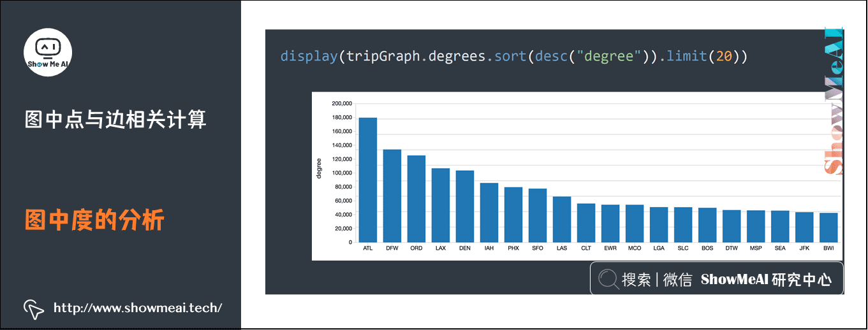The width and height of the screenshot is (868, 330).
Task: Click the EWR bar in chart
Action: pyautogui.click(x=610, y=224)
